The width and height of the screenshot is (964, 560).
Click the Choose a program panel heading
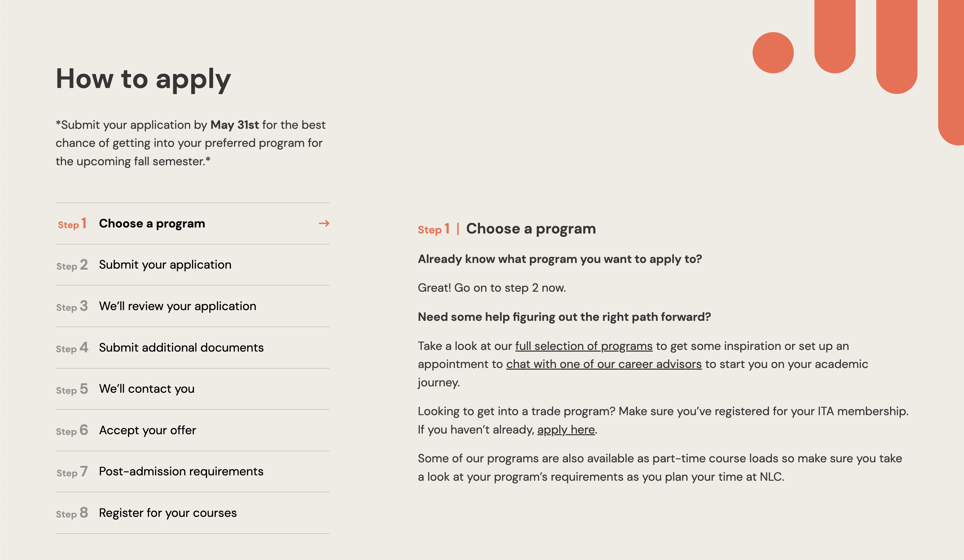pyautogui.click(x=531, y=229)
